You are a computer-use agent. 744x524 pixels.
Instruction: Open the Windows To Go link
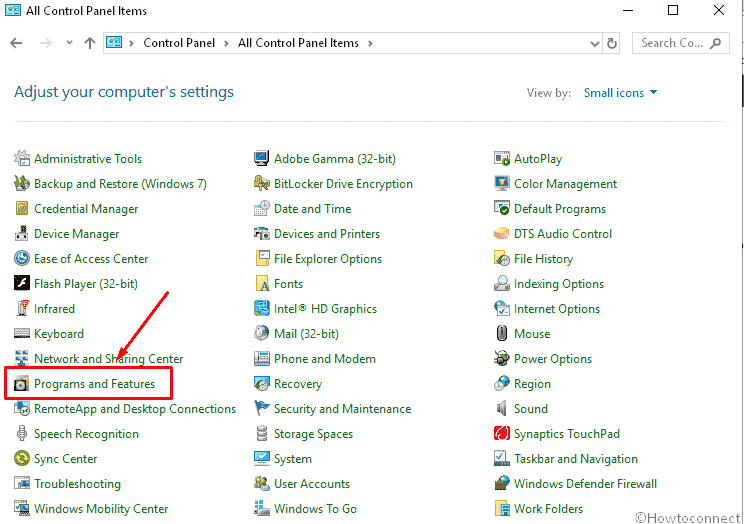click(x=315, y=509)
